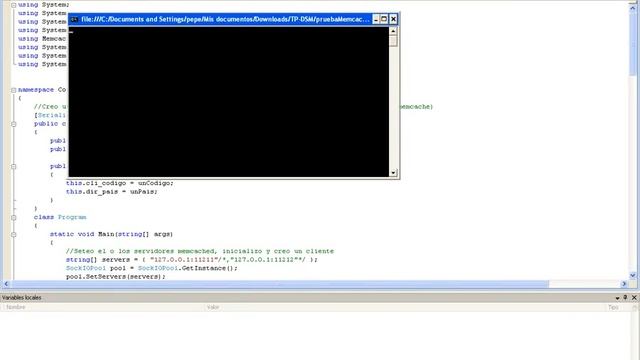This screenshot has height=360, width=640.
Task: Click the 'class Program' declaration text
Action: tap(60, 217)
